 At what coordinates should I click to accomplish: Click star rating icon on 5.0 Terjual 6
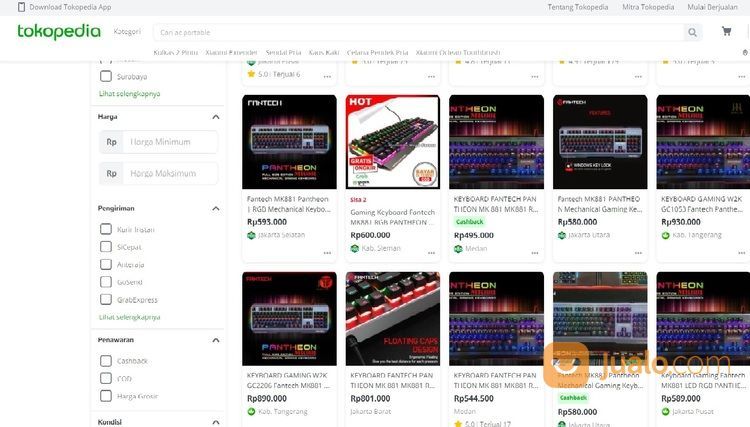[251, 74]
